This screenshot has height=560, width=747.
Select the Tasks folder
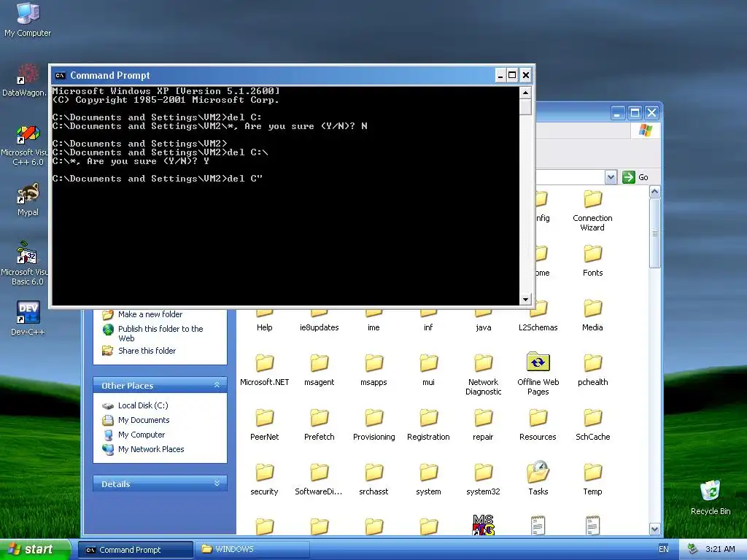538,478
